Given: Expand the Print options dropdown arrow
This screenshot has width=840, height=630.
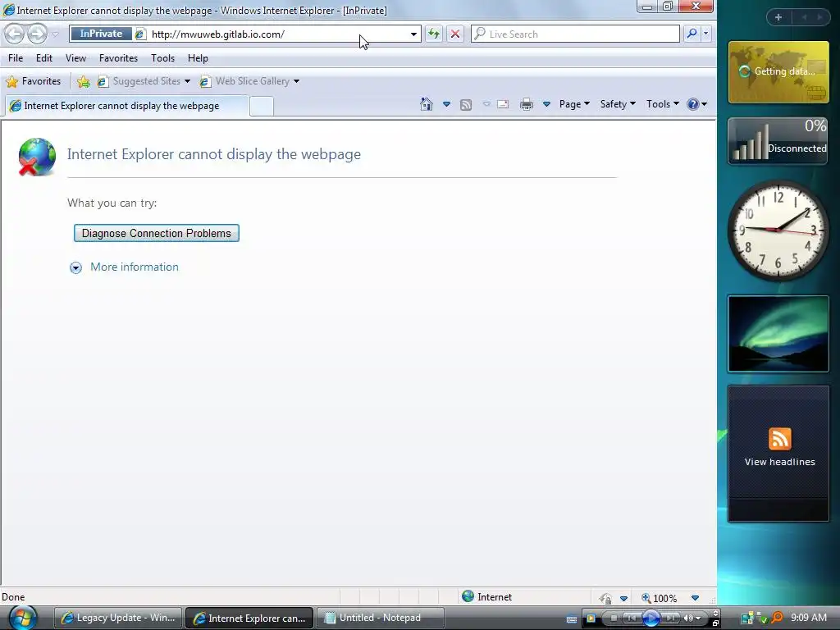Looking at the screenshot, I should 546,104.
